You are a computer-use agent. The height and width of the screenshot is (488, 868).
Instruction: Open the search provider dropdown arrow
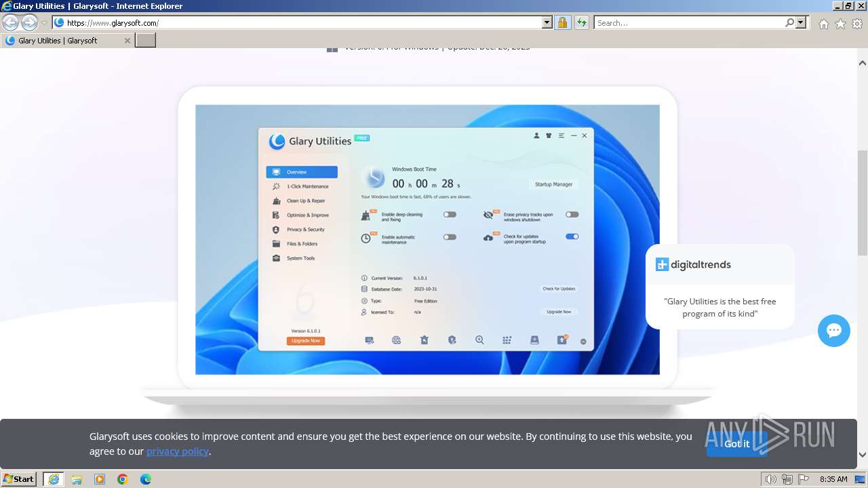[801, 23]
